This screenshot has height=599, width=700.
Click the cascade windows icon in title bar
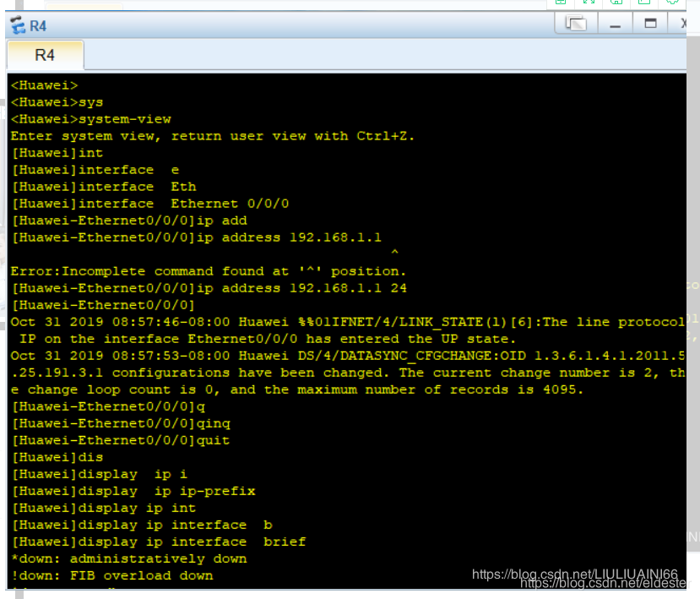576,23
